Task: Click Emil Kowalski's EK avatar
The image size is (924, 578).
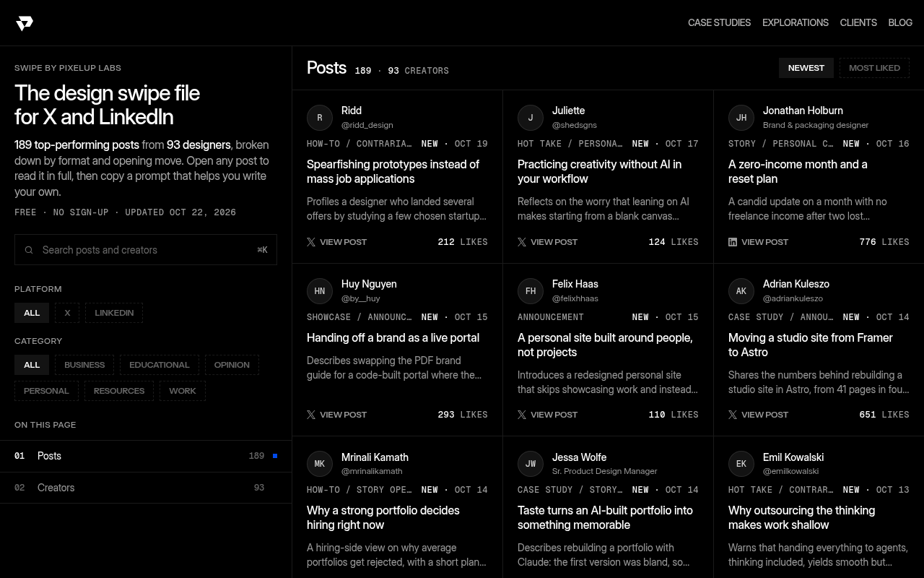Action: (x=741, y=464)
